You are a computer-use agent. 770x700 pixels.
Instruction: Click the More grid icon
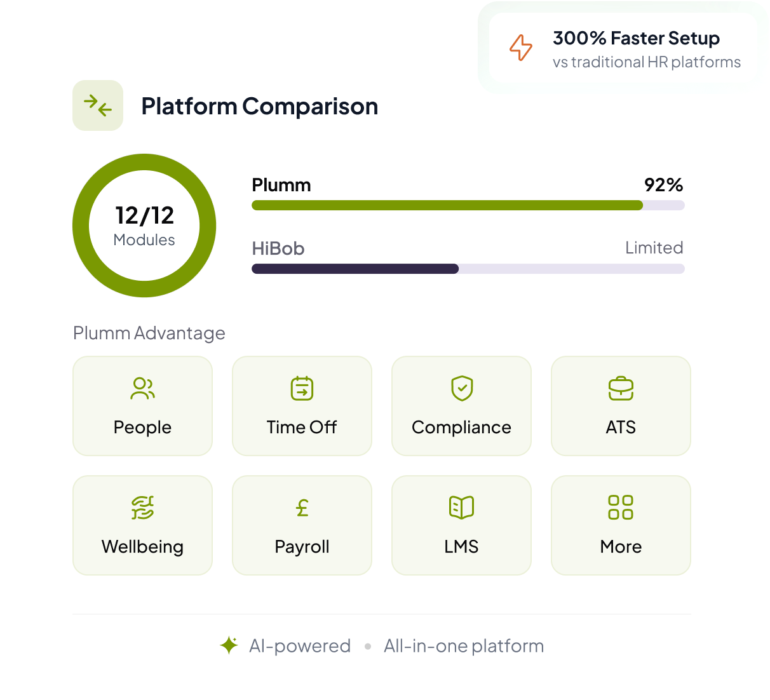[x=621, y=508]
